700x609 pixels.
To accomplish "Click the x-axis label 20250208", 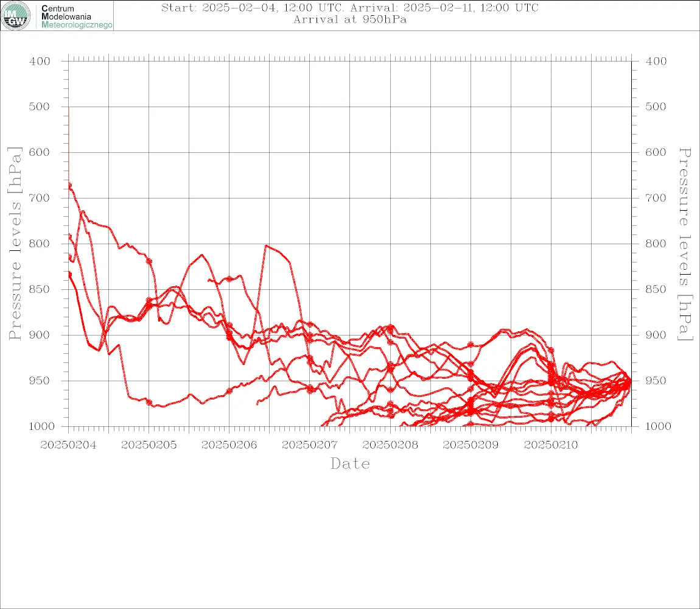I will (x=390, y=445).
